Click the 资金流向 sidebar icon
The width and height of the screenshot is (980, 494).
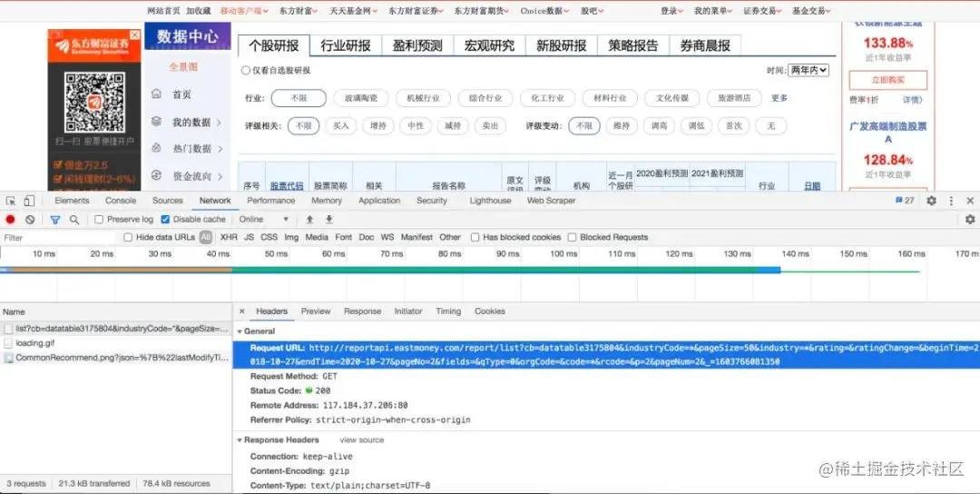pos(156,175)
